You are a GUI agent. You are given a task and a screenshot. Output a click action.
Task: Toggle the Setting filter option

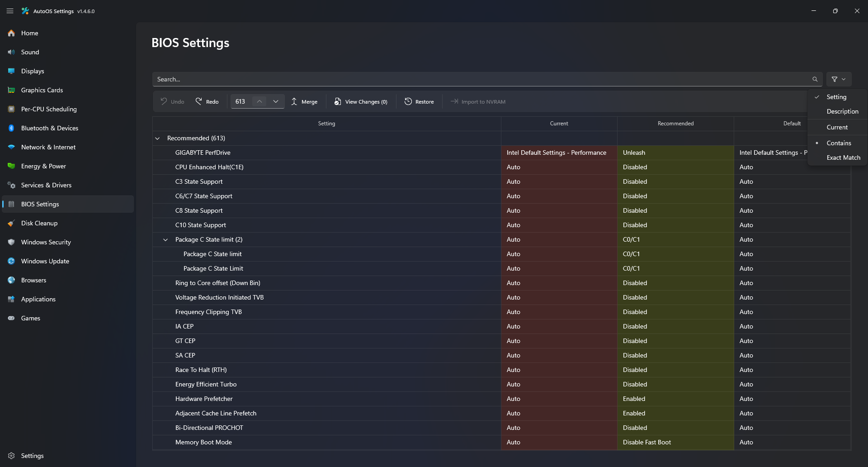(x=837, y=97)
